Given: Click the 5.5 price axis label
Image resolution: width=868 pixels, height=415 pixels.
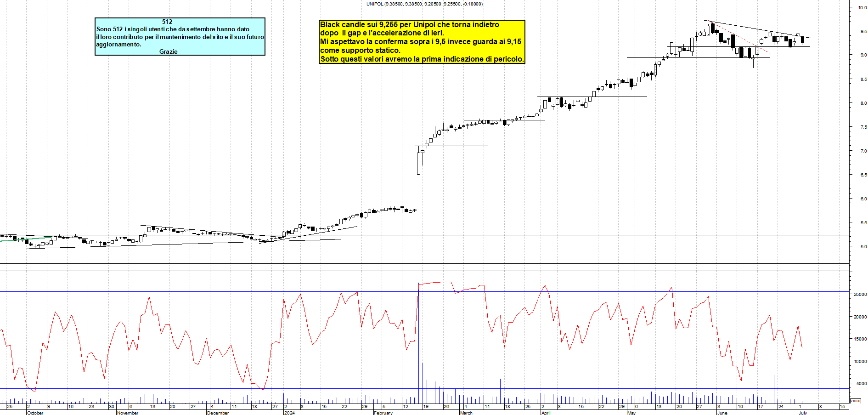Looking at the screenshot, I should click(x=863, y=222).
